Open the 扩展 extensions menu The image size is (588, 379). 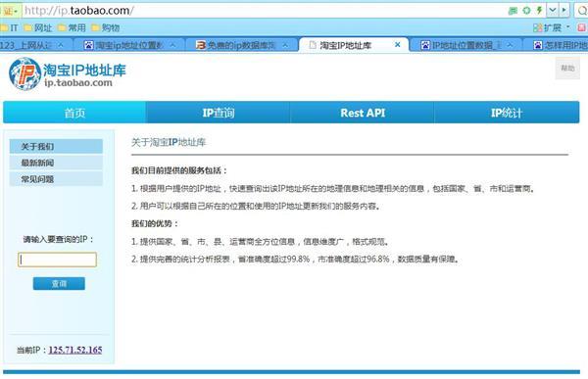[551, 27]
